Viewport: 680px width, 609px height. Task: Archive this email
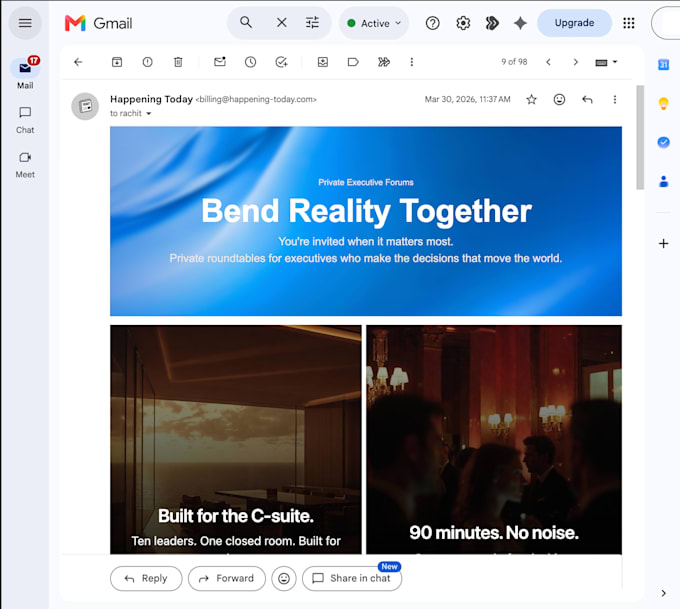point(117,62)
